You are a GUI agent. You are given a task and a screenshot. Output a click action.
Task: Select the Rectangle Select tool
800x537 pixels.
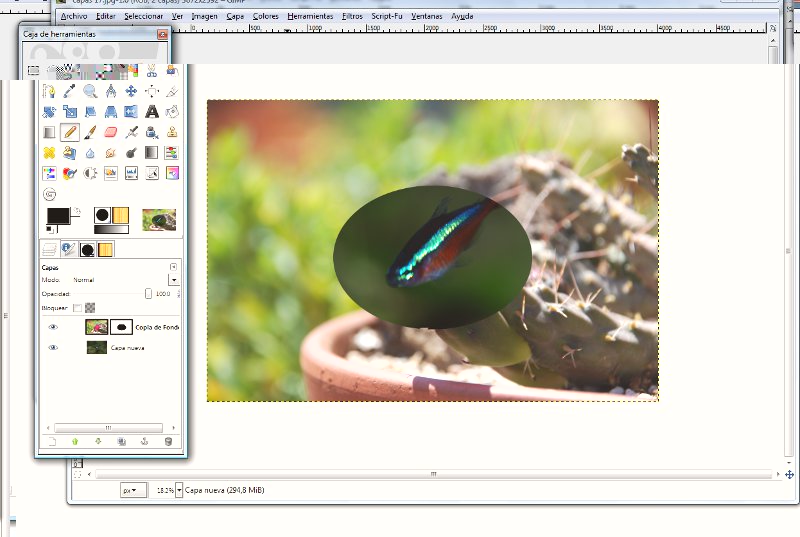(33, 70)
